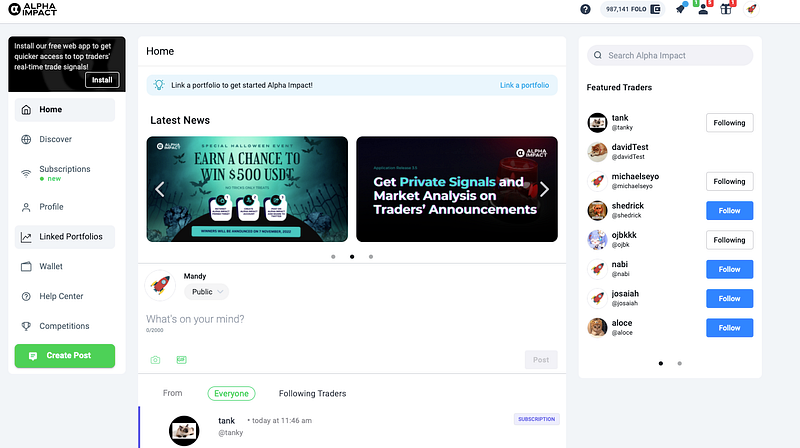Open the rocket profile avatar in header

click(751, 9)
